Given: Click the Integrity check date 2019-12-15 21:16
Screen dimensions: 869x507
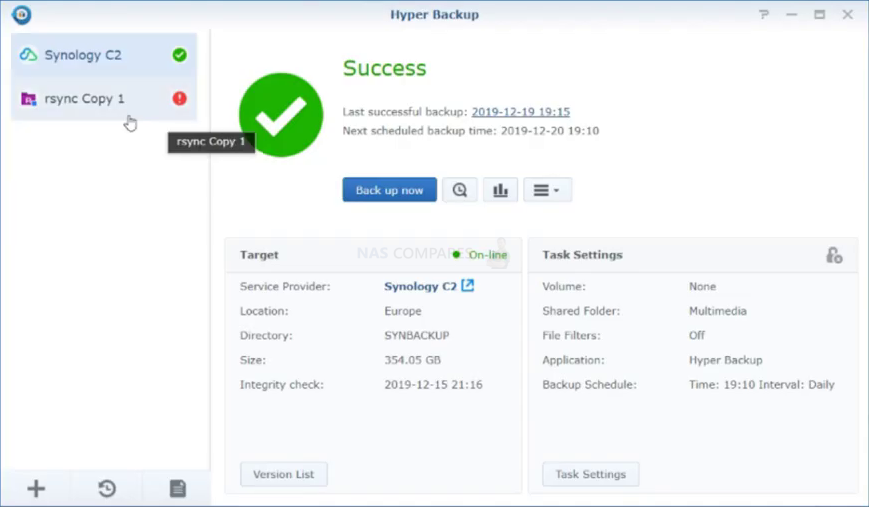Looking at the screenshot, I should click(x=433, y=385).
